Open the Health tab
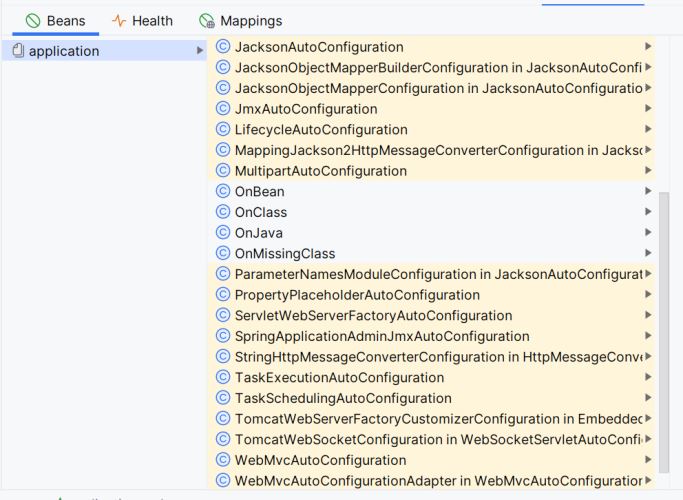683x500 pixels. [x=142, y=21]
